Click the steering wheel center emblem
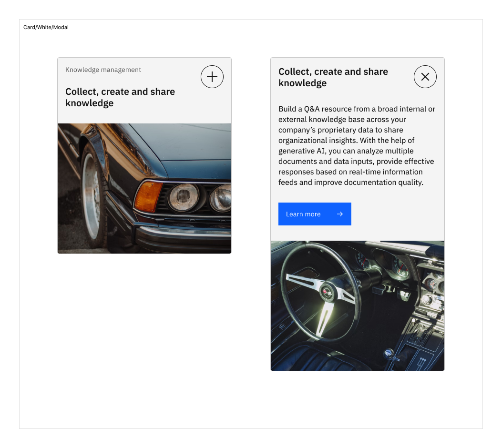 point(327,292)
